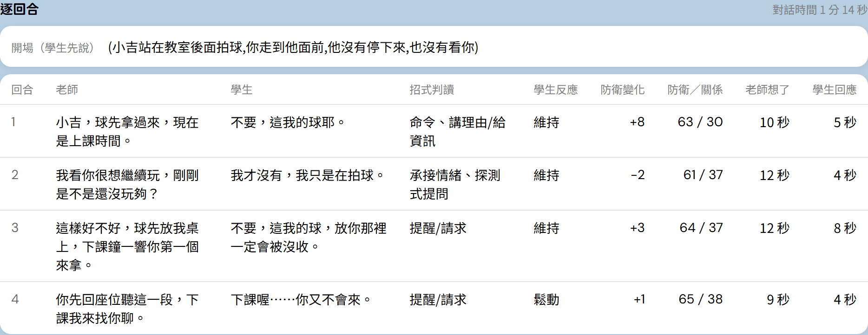Click the 承接情緒、探測式提問 cell
Image resolution: width=868 pixels, height=335 pixels.
[x=455, y=184]
